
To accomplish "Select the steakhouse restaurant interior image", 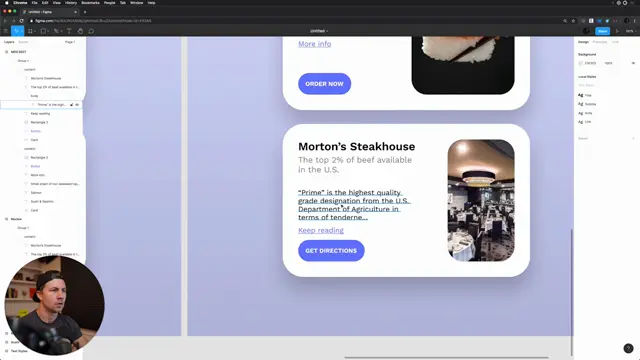I will pos(481,200).
